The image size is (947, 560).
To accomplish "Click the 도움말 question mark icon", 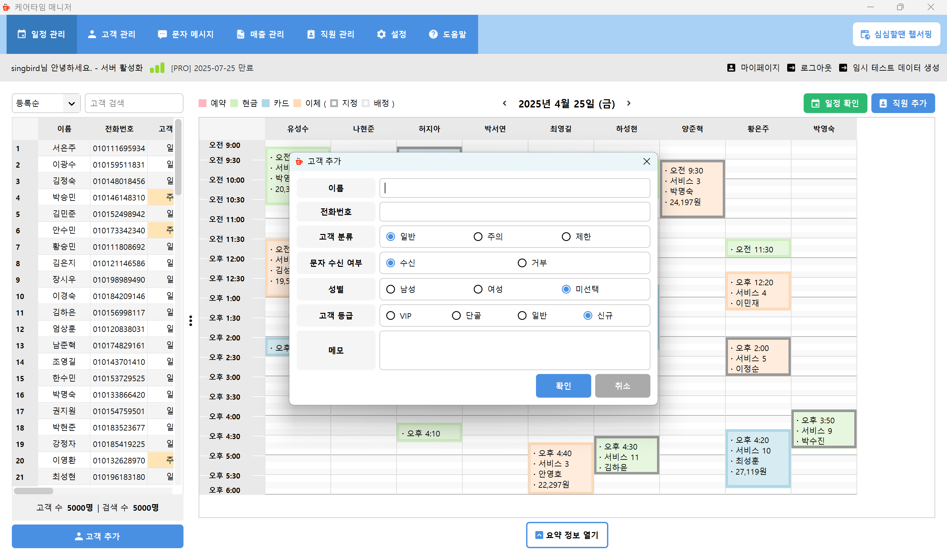I will click(x=433, y=34).
